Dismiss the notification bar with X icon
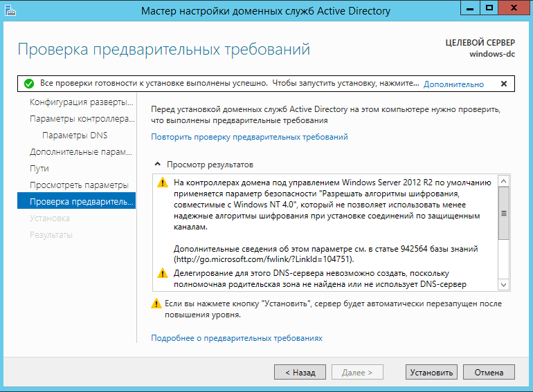The image size is (533, 392). [x=504, y=84]
